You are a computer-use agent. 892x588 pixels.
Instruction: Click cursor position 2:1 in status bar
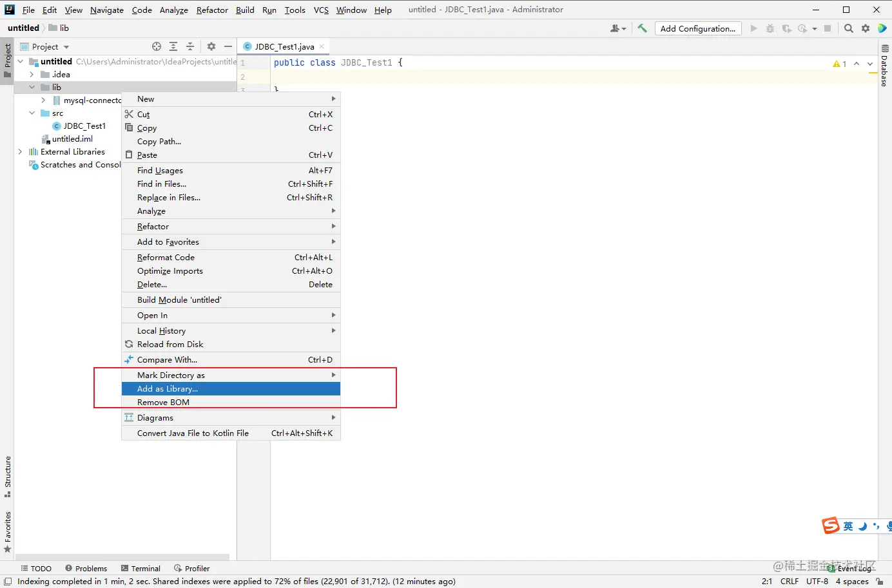(767, 581)
